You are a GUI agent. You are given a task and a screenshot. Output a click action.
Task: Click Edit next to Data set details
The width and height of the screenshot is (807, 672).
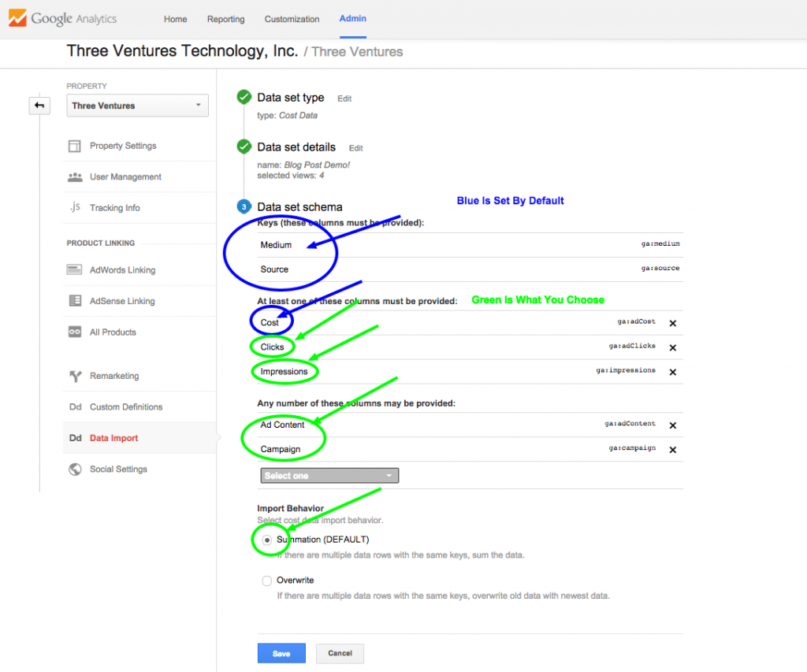tap(355, 148)
